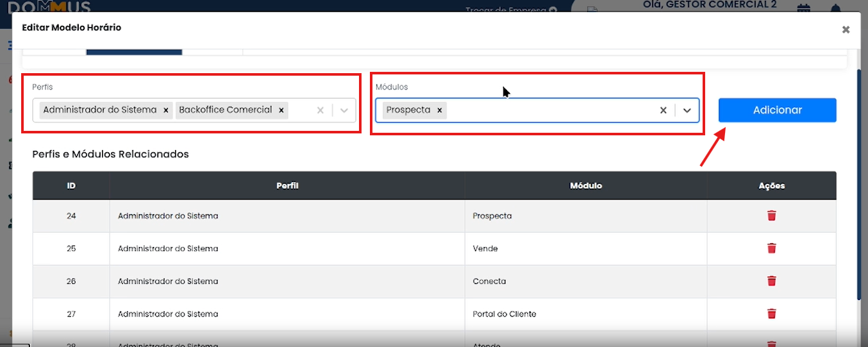
Task: Clear all selected Módulos values
Action: (x=664, y=110)
